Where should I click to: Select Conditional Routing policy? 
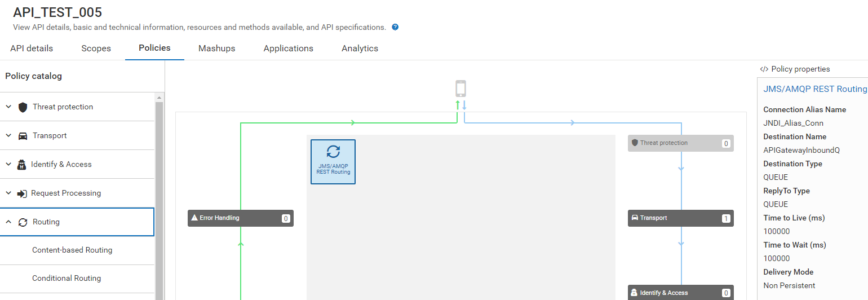[67, 279]
